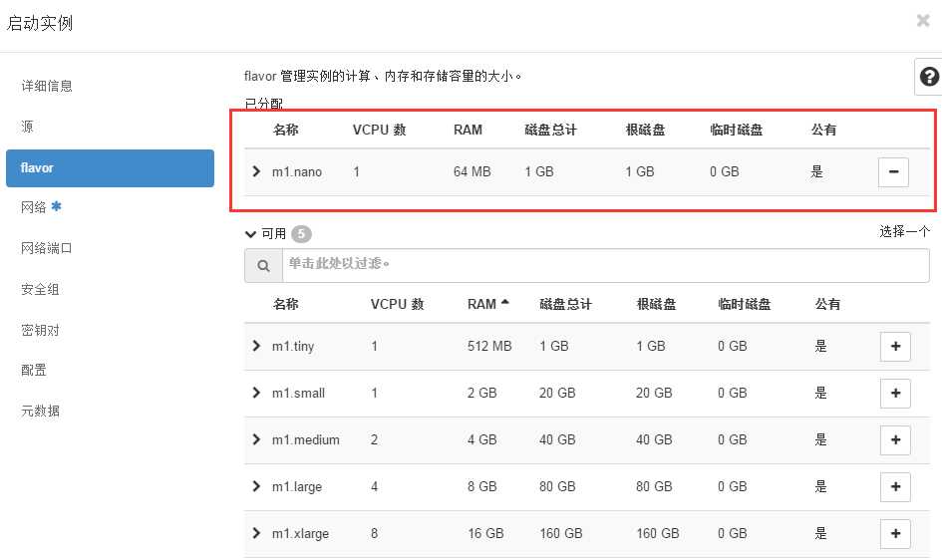
Task: Add m1.tiny flavor with plus button
Action: coord(895,347)
